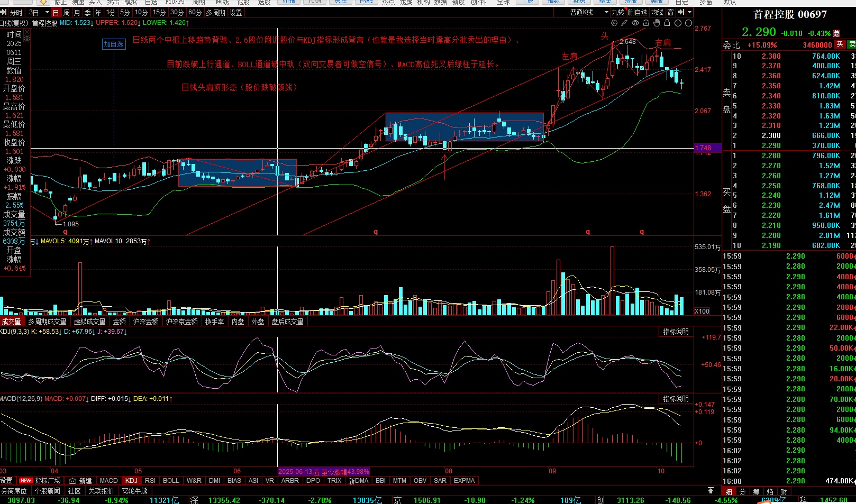Image resolution: width=856 pixels, height=504 pixels.
Task: Switch to the 60分 period
Action: pyautogui.click(x=195, y=12)
